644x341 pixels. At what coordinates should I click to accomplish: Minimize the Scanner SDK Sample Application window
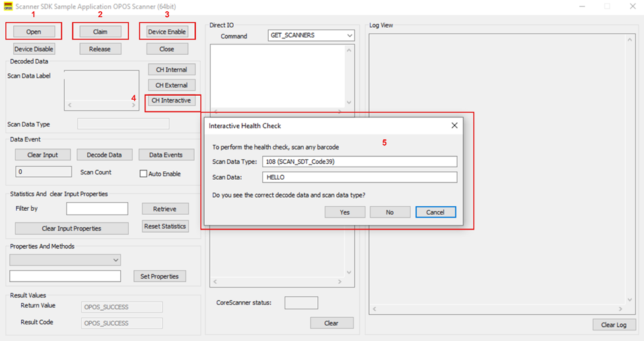pos(582,7)
